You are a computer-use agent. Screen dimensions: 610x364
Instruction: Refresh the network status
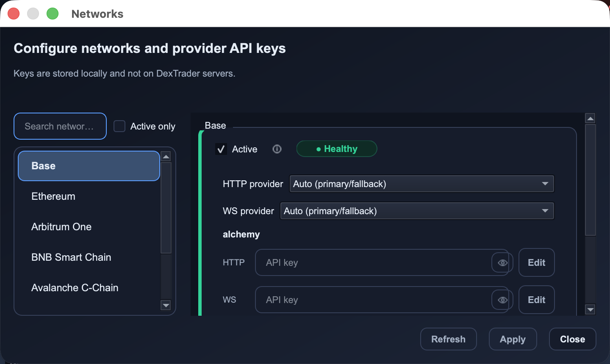point(448,339)
